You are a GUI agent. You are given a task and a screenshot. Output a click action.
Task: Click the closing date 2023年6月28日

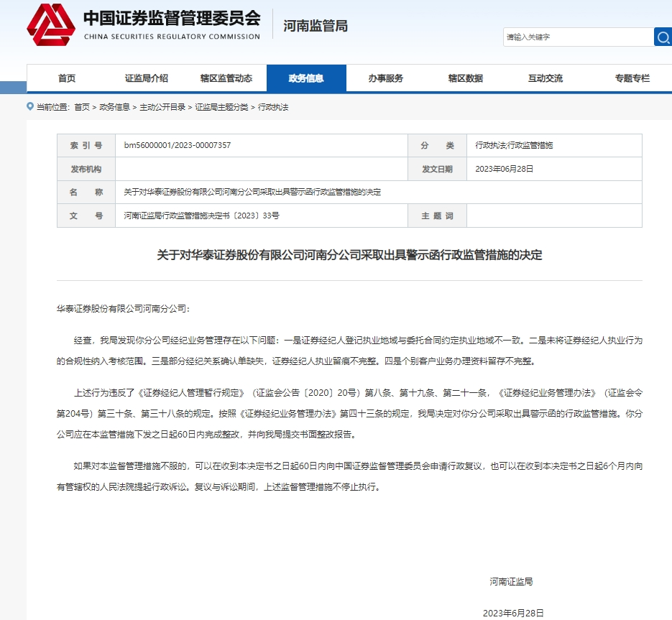(x=513, y=613)
